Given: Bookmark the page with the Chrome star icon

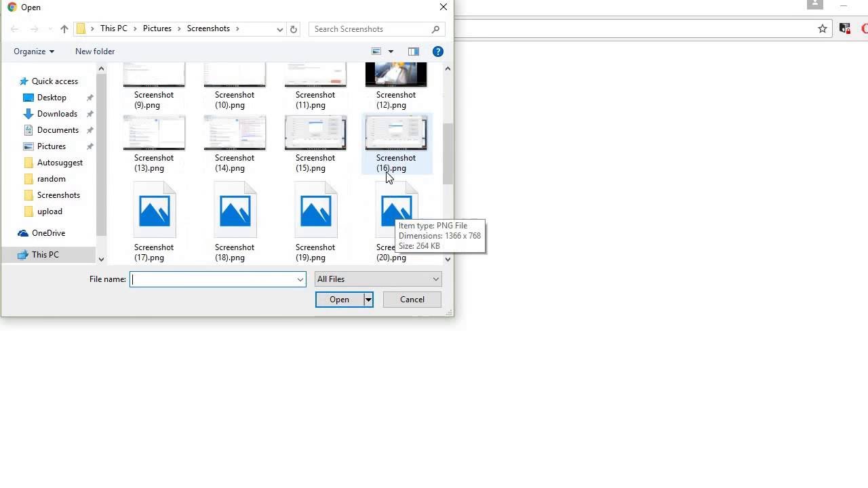Looking at the screenshot, I should coord(823,28).
